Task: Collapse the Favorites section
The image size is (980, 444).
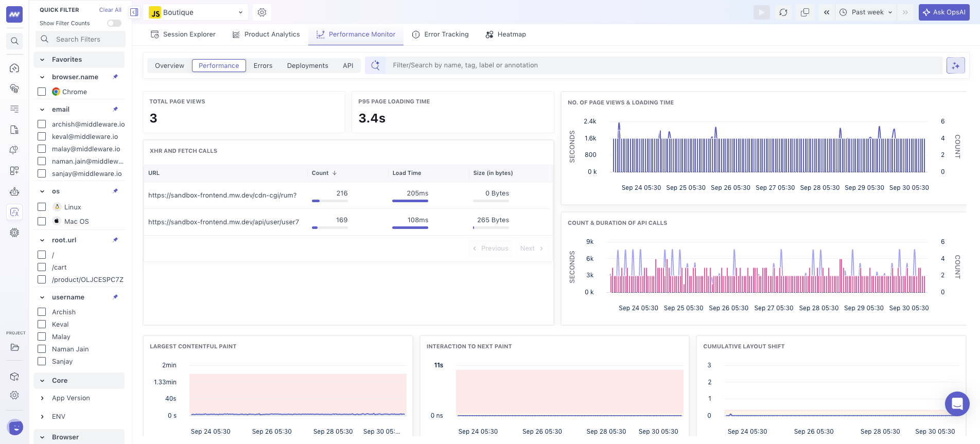Action: pos(79,59)
